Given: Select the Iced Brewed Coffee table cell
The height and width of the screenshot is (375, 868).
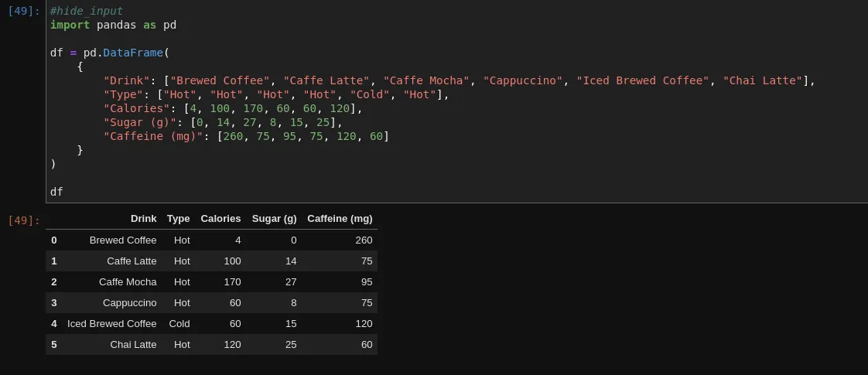Looking at the screenshot, I should 112,324.
